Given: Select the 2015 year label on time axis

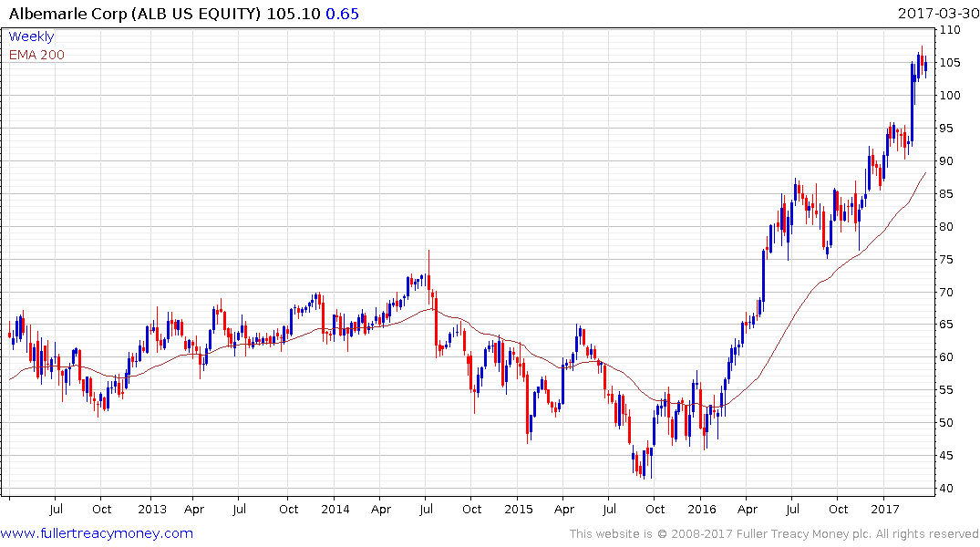Looking at the screenshot, I should [518, 509].
